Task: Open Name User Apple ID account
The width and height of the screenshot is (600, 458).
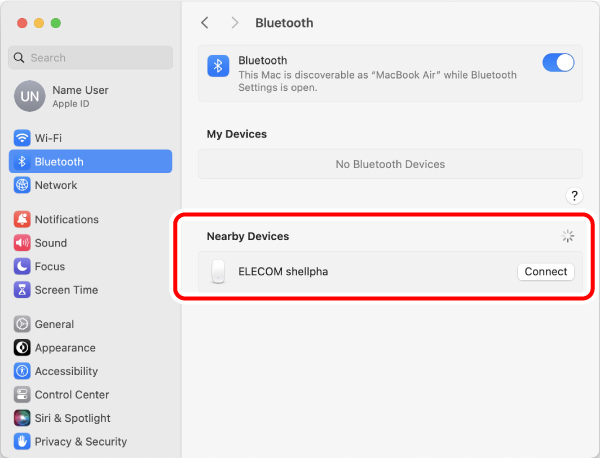Action: [61, 96]
